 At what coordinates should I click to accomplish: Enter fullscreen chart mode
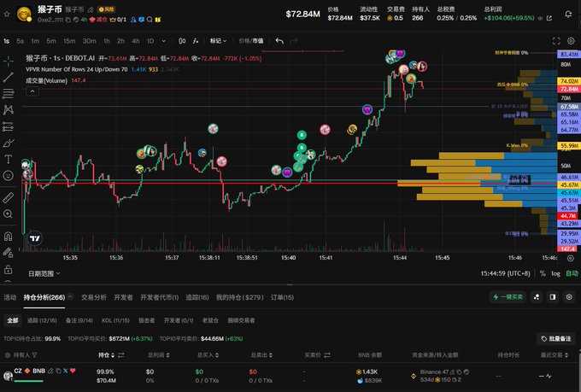[x=556, y=41]
